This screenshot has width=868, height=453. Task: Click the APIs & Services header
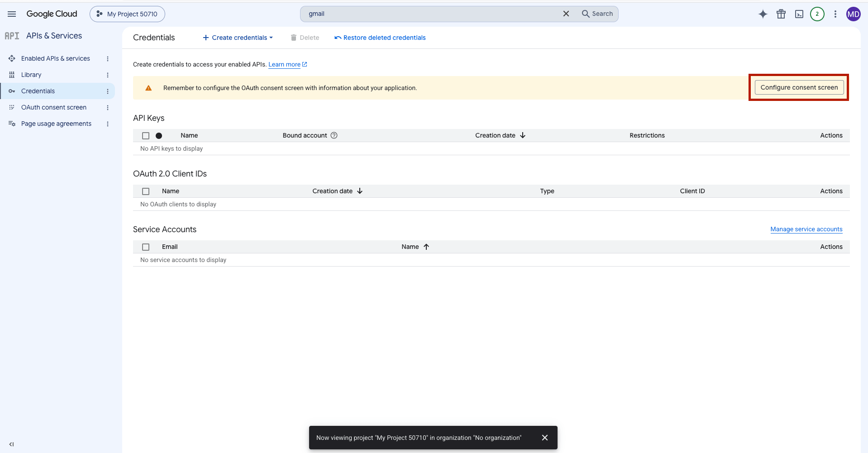tap(54, 36)
